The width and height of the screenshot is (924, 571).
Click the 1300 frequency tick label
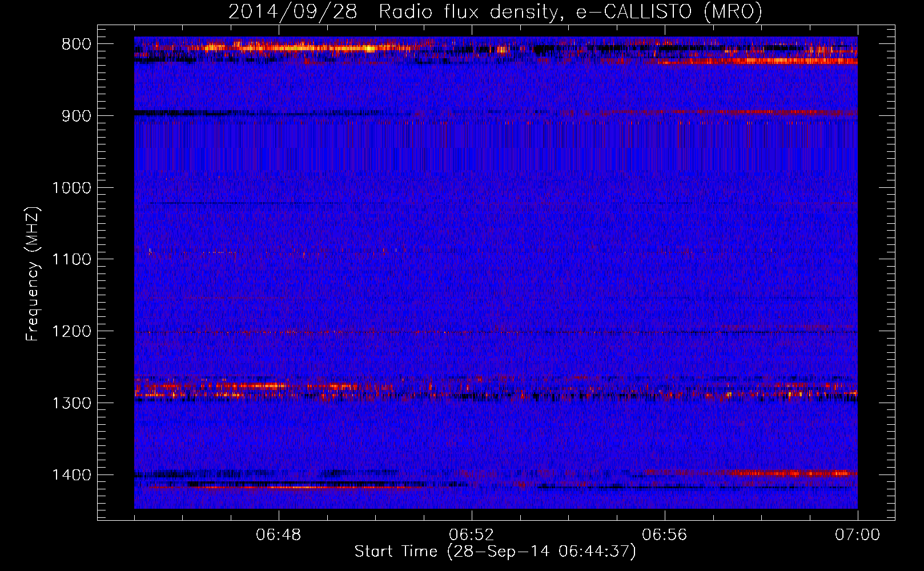tap(71, 403)
